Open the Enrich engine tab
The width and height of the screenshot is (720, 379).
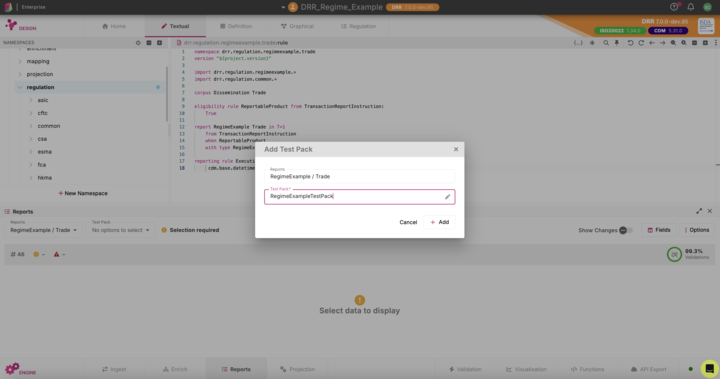175,369
